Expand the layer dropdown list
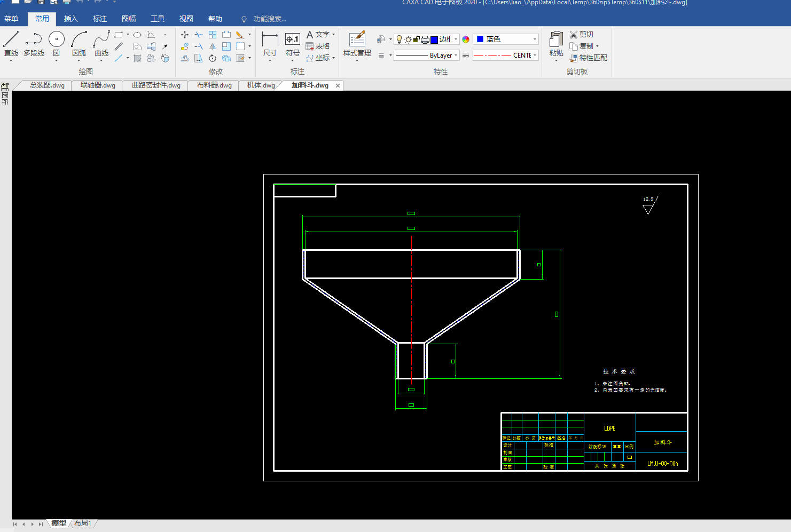 tap(456, 39)
